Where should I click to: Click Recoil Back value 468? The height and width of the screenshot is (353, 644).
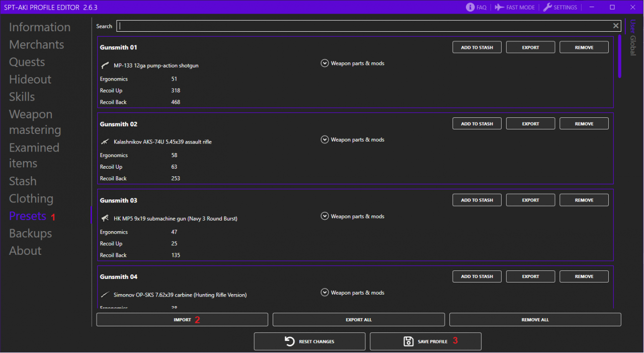[176, 102]
